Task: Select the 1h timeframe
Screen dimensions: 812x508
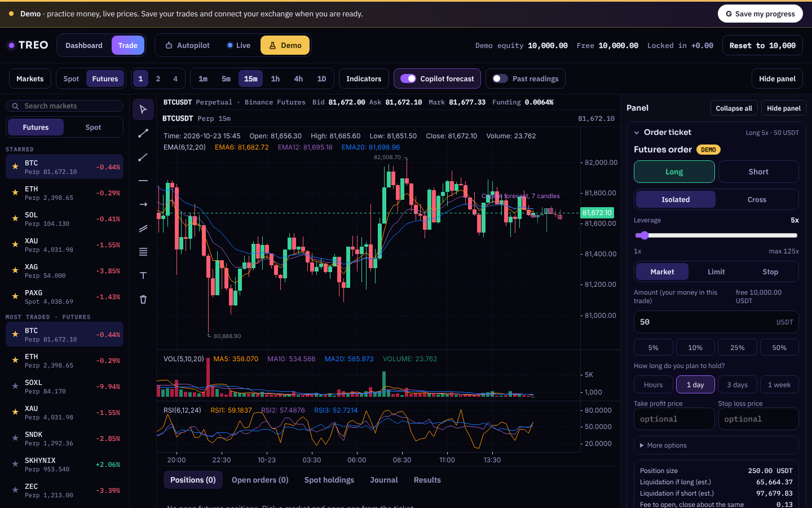Action: click(275, 79)
